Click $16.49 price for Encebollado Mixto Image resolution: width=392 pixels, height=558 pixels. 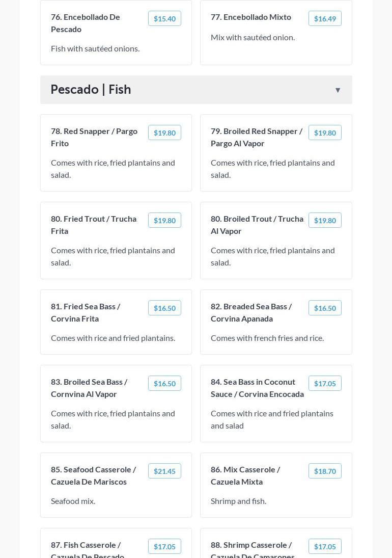[325, 18]
